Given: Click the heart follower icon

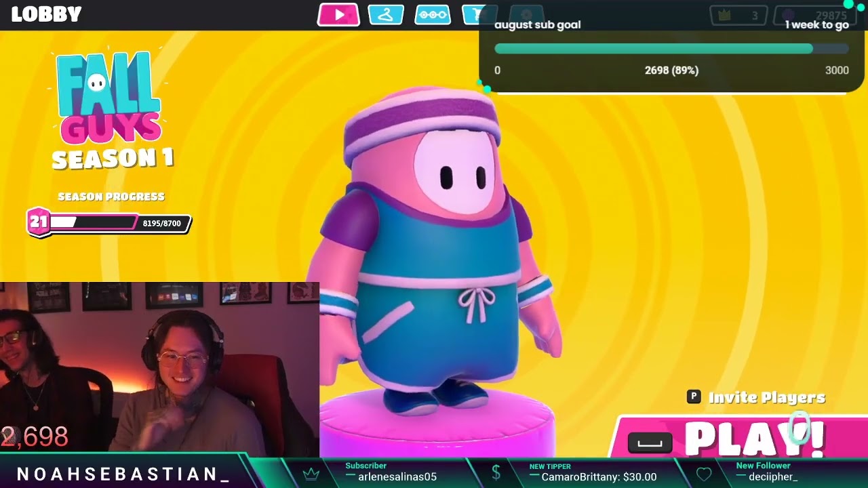Looking at the screenshot, I should click(x=704, y=474).
